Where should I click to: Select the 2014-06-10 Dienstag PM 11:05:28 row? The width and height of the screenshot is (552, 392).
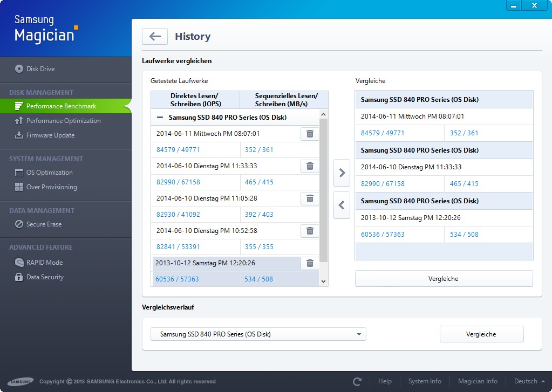[226, 198]
